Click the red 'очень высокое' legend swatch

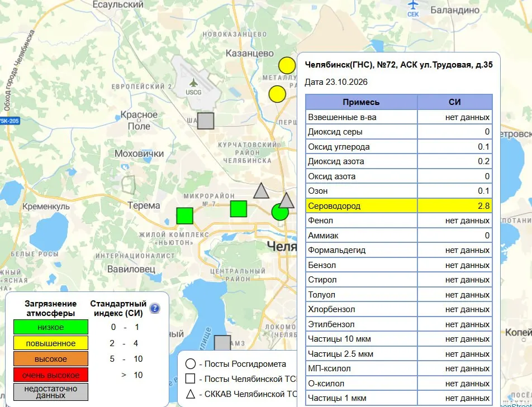point(51,375)
